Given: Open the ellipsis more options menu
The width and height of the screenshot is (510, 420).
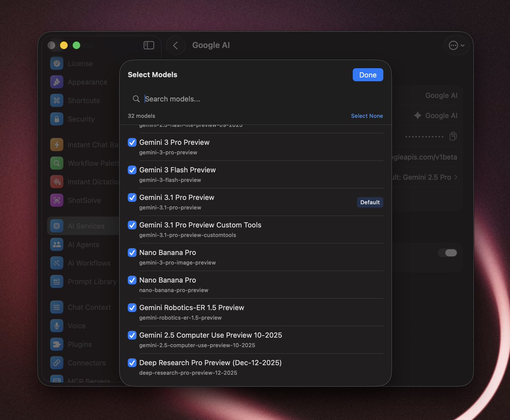Looking at the screenshot, I should tap(457, 45).
